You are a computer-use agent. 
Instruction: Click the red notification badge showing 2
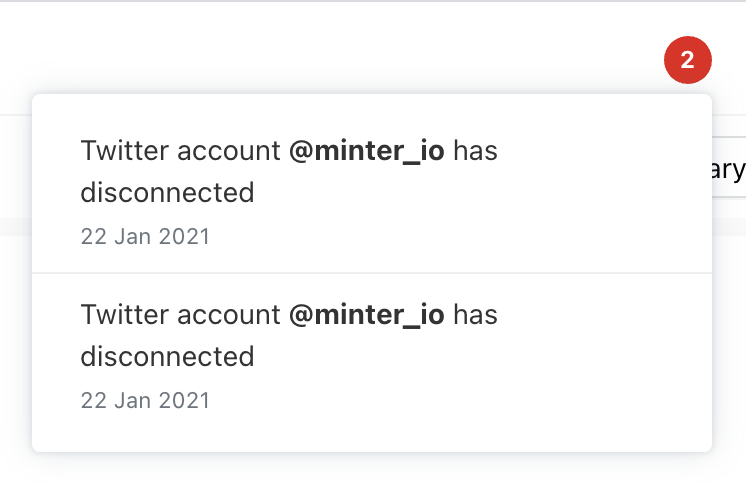click(687, 60)
